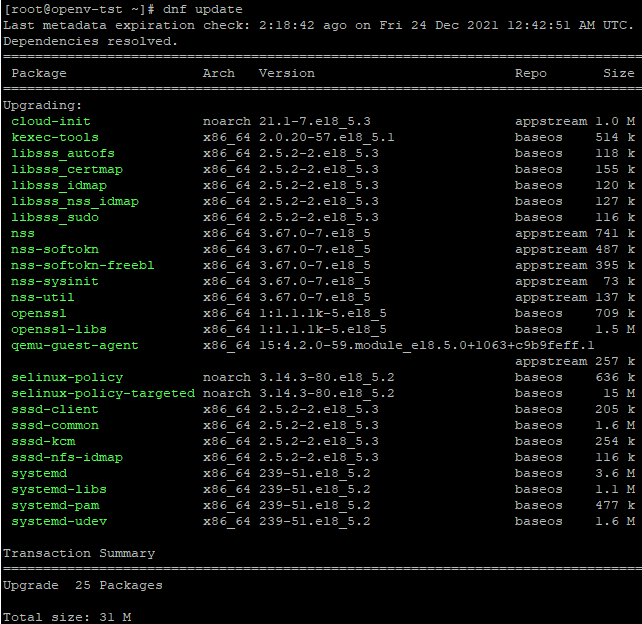642x624 pixels.
Task: Select the libsss_idmap package name
Action: 59,185
